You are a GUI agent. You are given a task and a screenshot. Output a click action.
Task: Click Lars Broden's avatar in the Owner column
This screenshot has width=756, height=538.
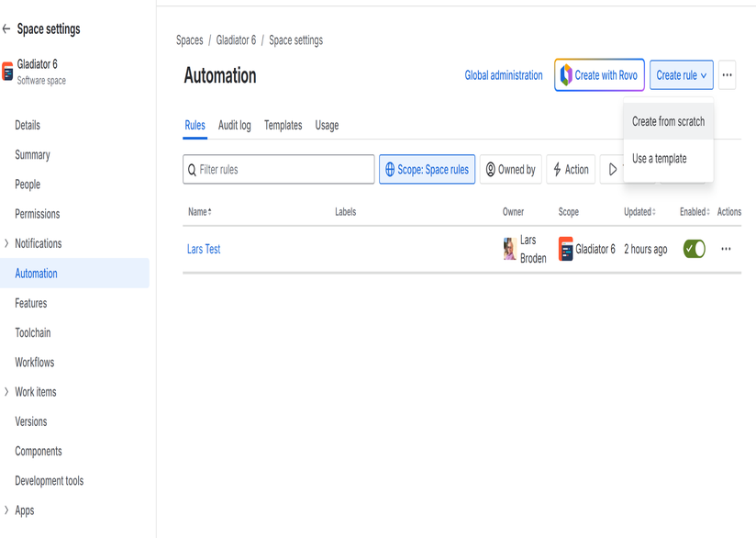point(510,249)
